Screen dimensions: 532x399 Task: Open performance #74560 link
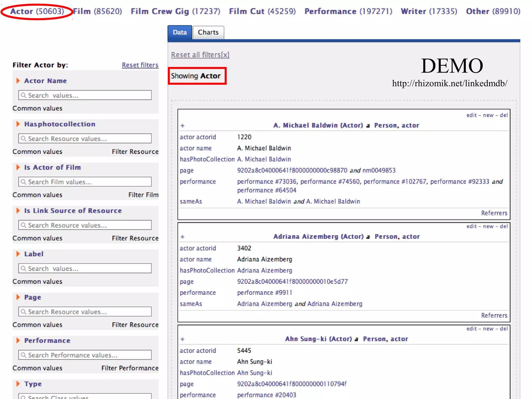pos(330,182)
